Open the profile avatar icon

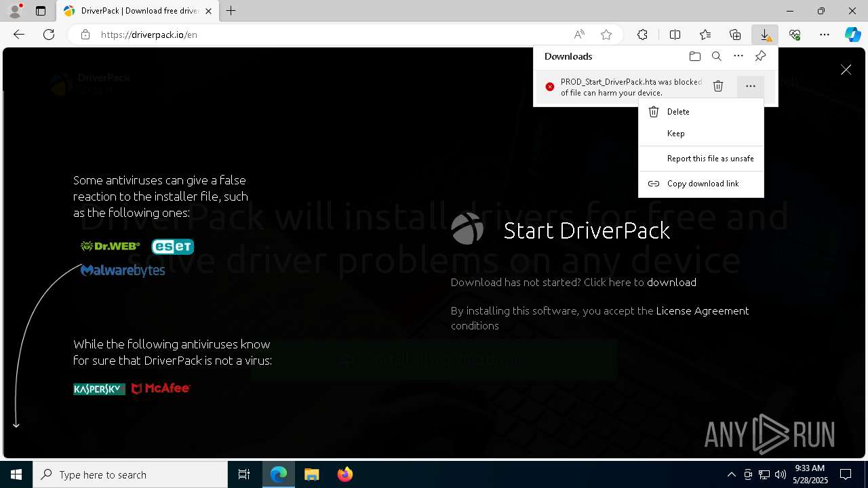point(15,11)
